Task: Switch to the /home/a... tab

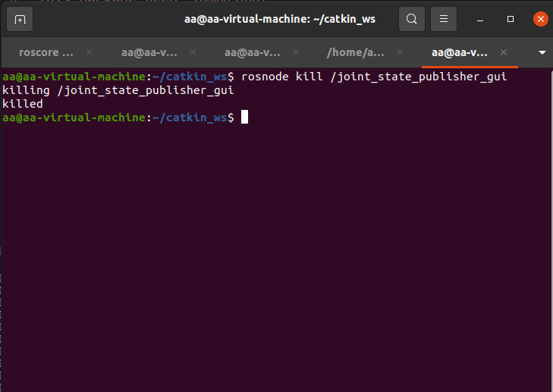Action: tap(356, 52)
